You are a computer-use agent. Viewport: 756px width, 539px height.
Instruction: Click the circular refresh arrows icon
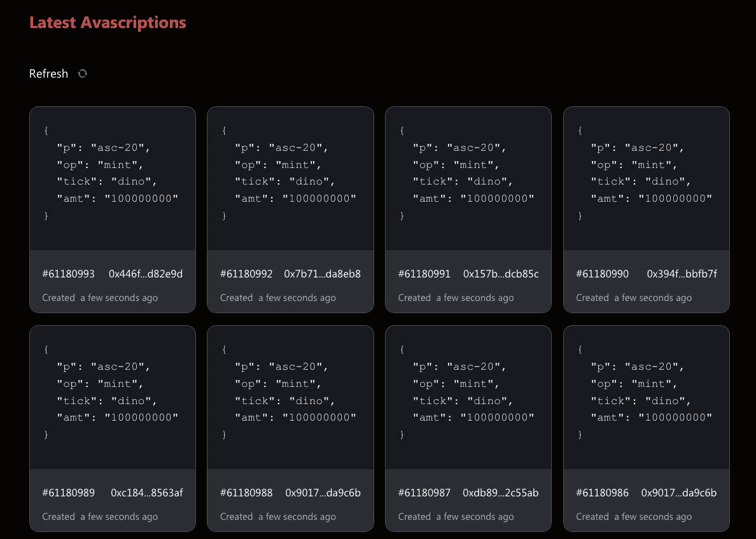82,74
